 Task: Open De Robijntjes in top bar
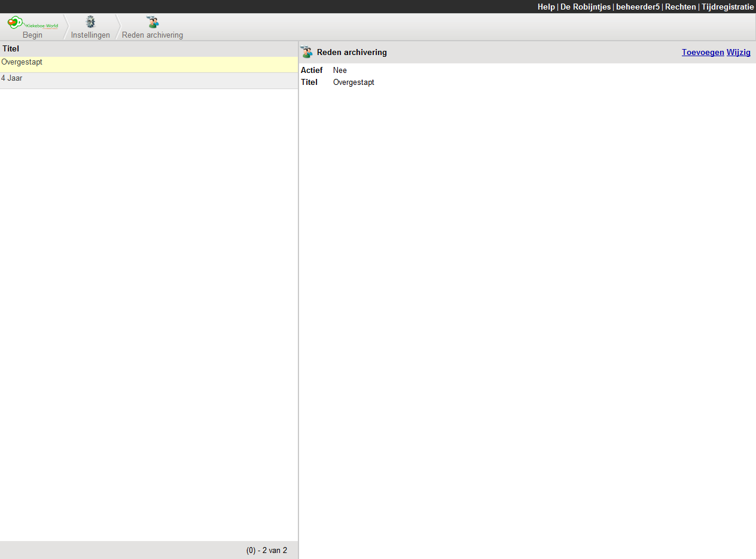pyautogui.click(x=585, y=7)
